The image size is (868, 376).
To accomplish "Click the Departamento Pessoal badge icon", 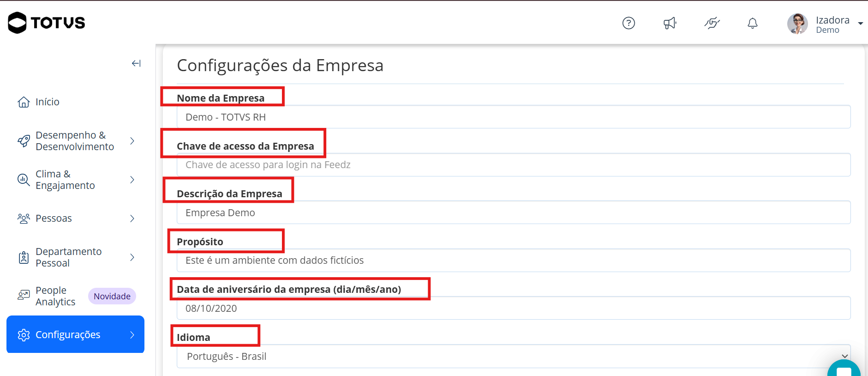I will (x=24, y=257).
